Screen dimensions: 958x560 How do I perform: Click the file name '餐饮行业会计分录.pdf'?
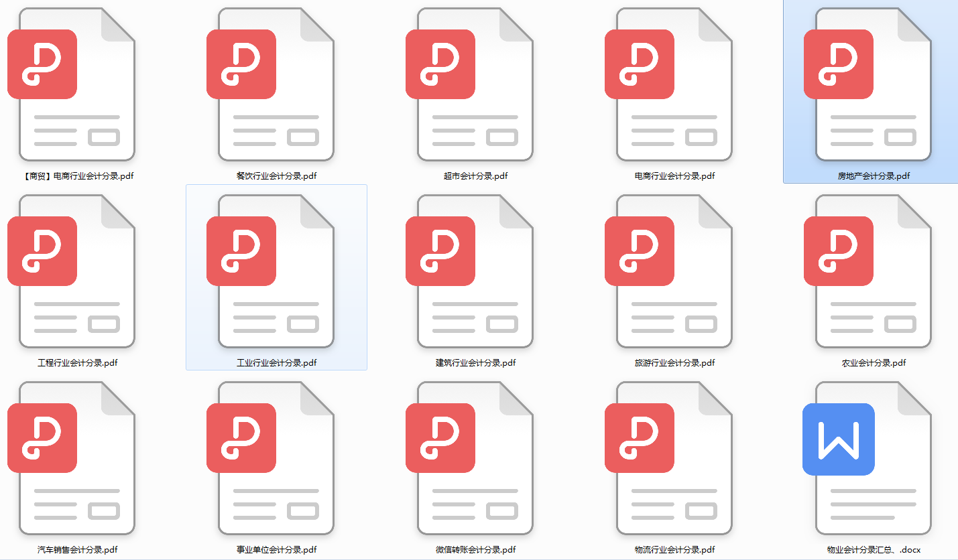click(x=277, y=176)
